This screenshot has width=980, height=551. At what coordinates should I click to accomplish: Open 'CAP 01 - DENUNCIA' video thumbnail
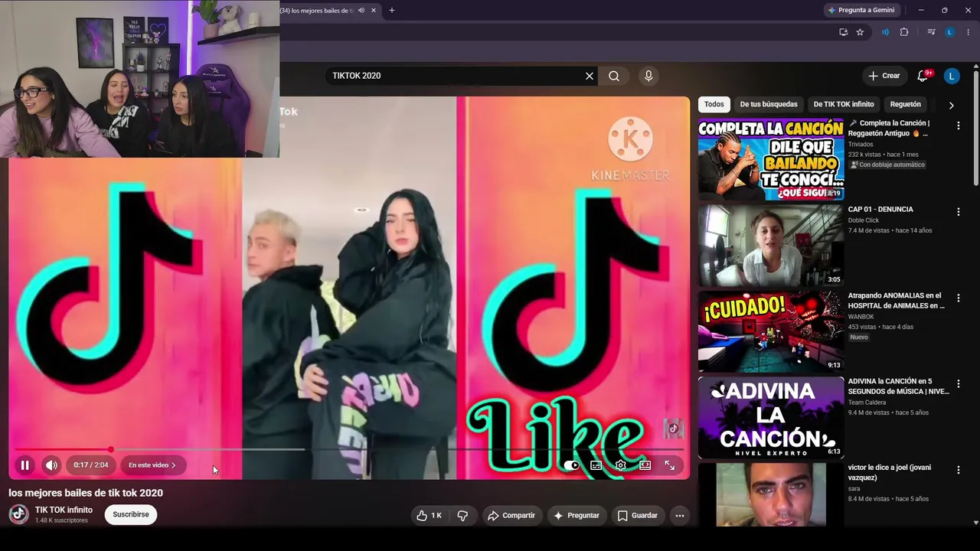pyautogui.click(x=771, y=245)
